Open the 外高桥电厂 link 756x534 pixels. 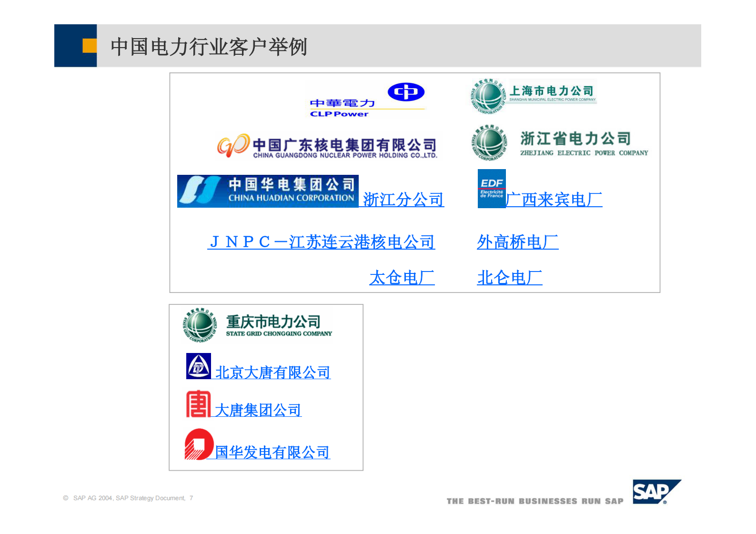click(x=518, y=242)
